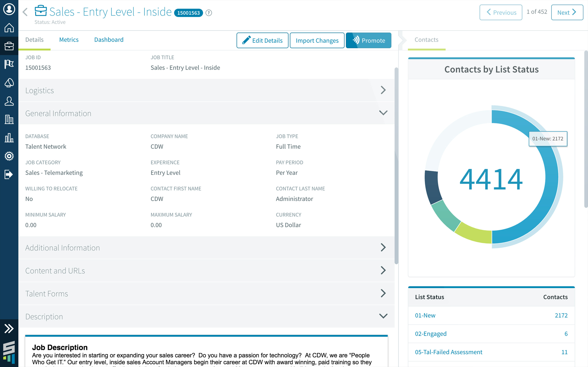
Task: Open the settings gear icon in the sidebar
Action: coord(9,156)
